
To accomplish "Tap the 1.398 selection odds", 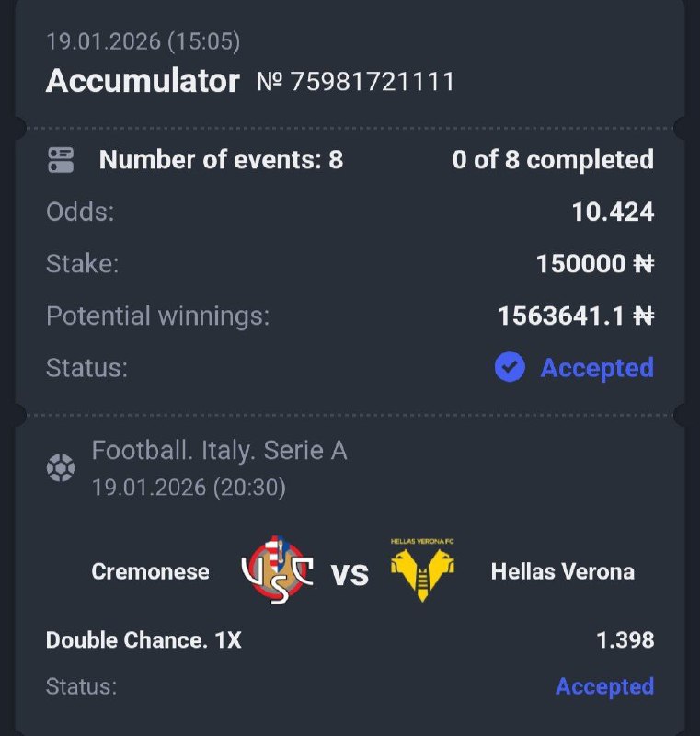I will click(x=625, y=639).
